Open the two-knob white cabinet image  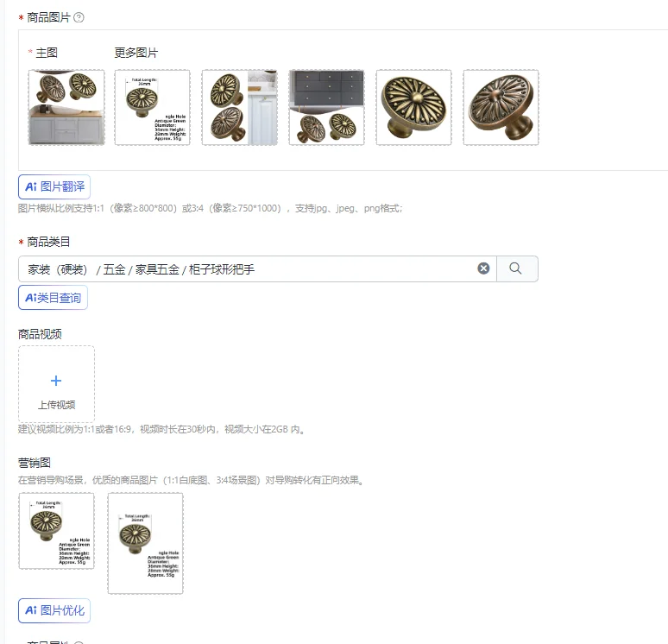coord(240,107)
